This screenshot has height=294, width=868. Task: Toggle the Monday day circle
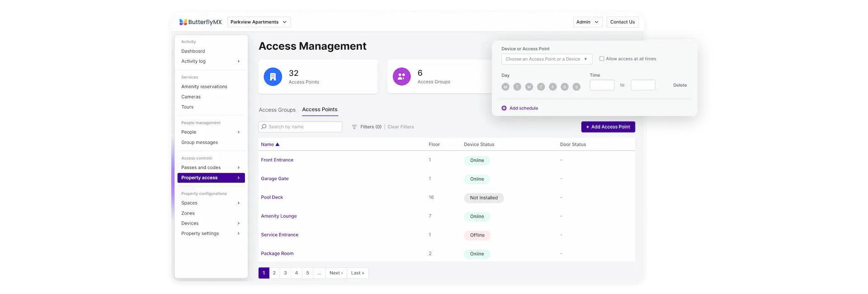tap(505, 87)
